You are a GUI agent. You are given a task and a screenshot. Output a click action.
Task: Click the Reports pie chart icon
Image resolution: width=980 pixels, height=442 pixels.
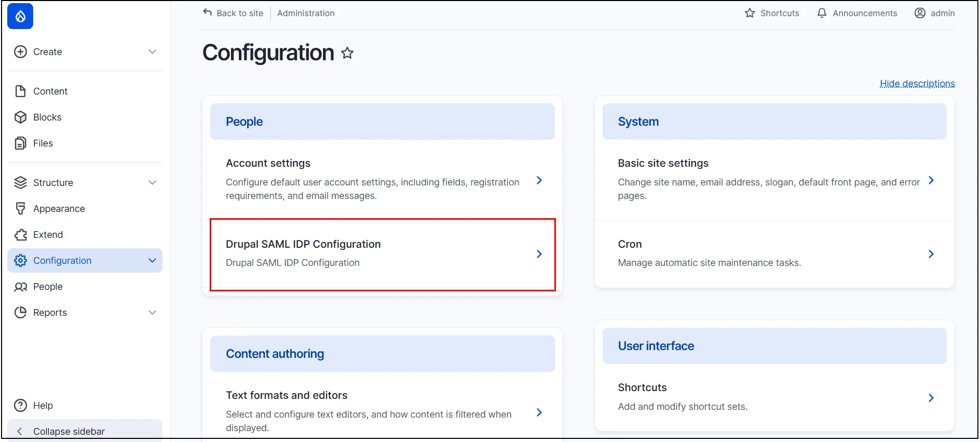20,312
